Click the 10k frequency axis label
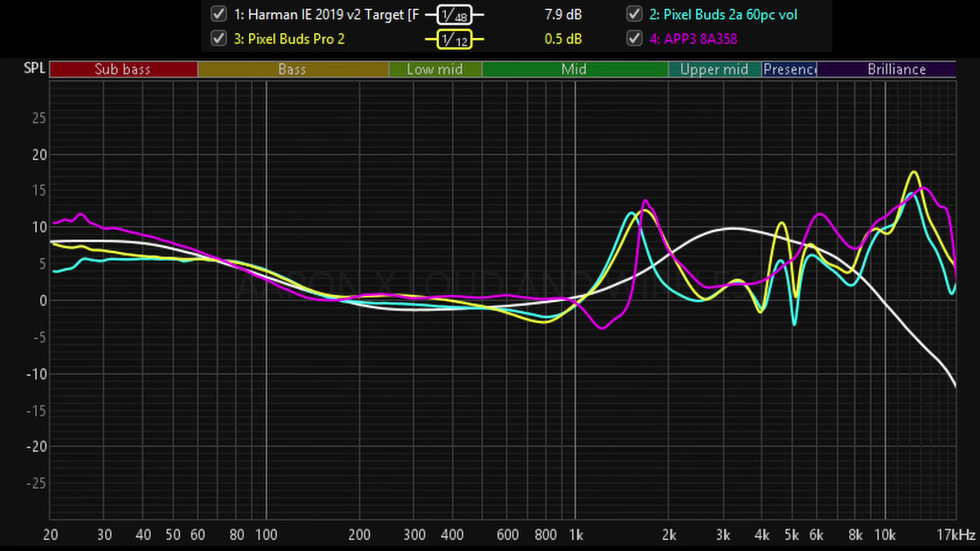Screen dimensions: 980x551 [885, 535]
